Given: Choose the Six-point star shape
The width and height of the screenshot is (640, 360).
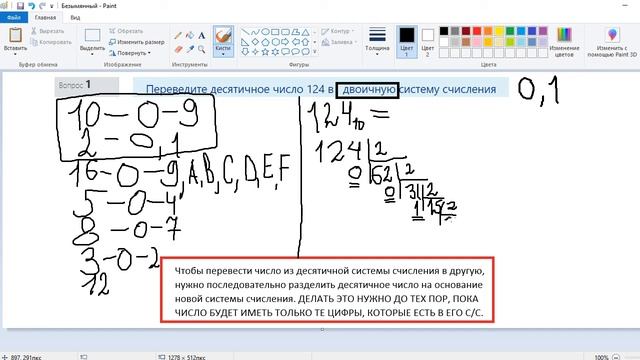Looking at the screenshot, I should (275, 52).
